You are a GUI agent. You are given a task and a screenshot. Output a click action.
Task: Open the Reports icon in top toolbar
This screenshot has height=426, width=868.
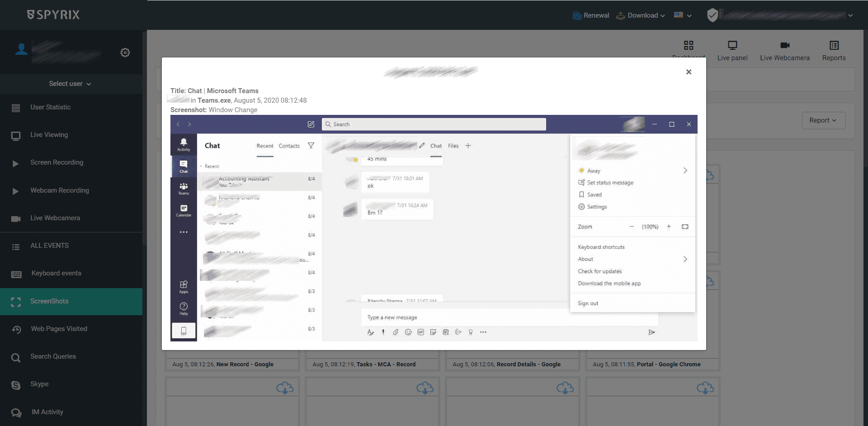[834, 46]
